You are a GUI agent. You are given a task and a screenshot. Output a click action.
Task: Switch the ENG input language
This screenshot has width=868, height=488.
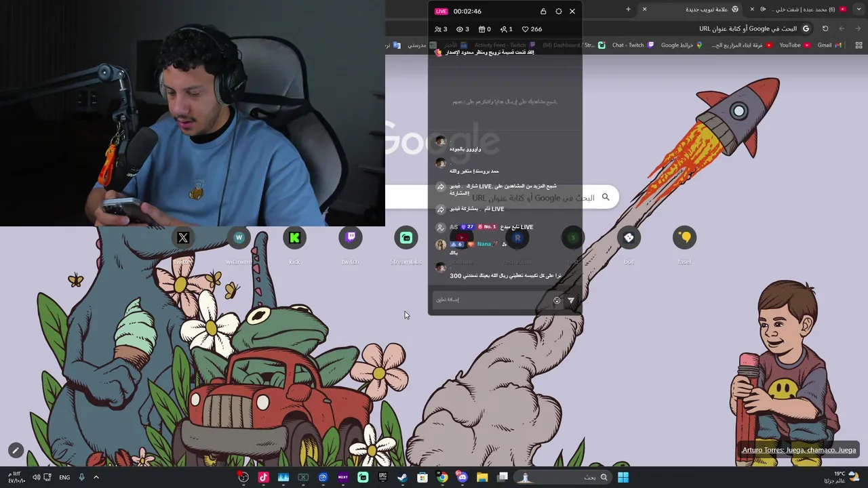(64, 477)
